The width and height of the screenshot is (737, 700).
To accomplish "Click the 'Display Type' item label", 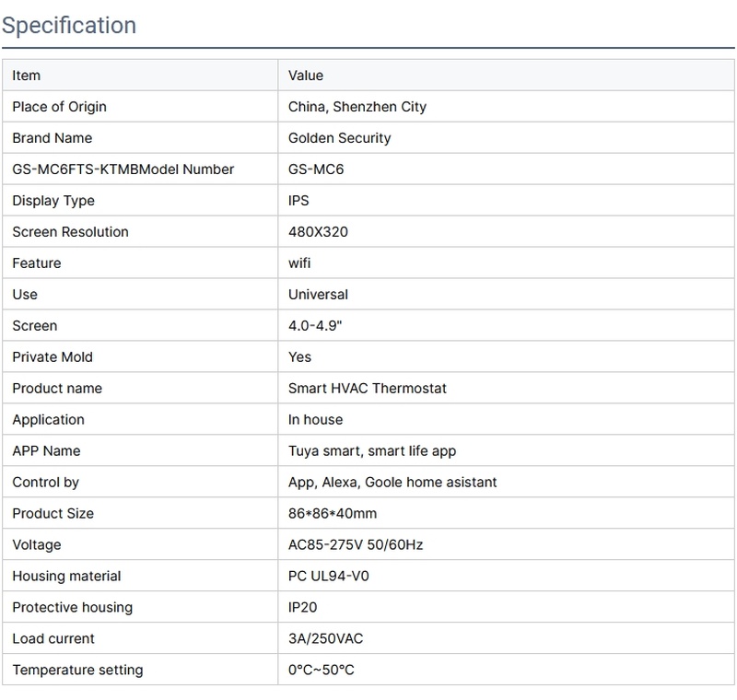I will [x=53, y=201].
